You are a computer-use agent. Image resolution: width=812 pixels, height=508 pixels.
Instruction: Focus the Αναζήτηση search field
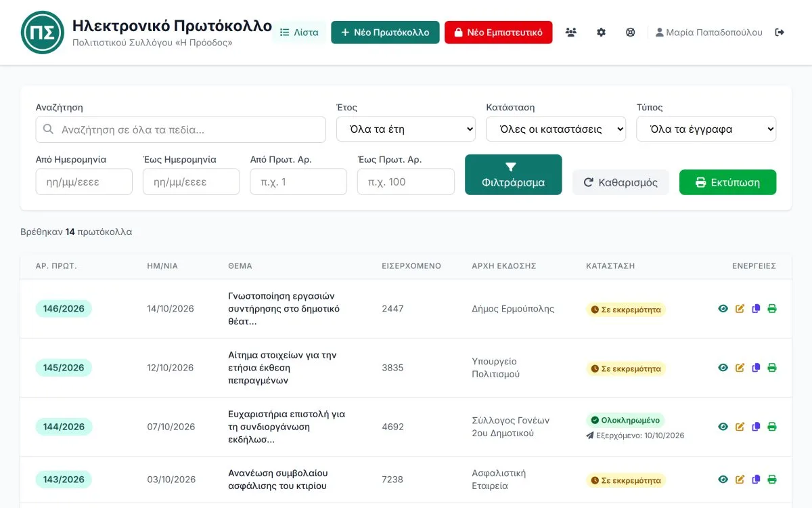[181, 129]
